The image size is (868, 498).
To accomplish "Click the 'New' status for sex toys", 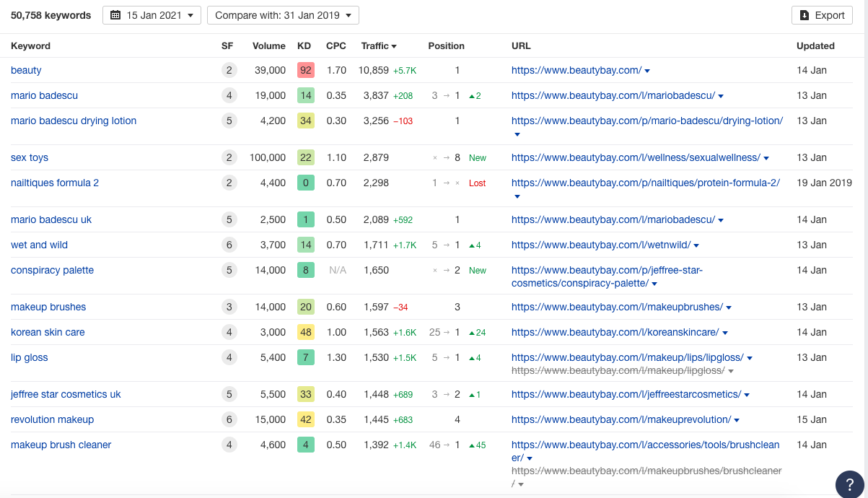I will [477, 158].
